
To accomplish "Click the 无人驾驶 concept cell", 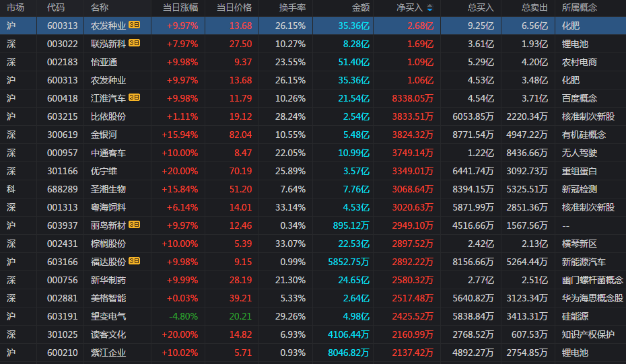I will tap(580, 153).
